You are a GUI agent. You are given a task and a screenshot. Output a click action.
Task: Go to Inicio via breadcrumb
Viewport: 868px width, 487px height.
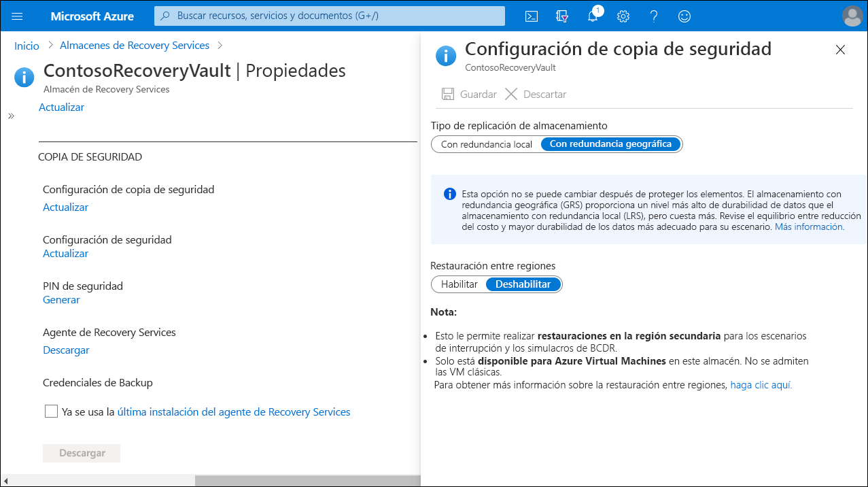pyautogui.click(x=27, y=46)
